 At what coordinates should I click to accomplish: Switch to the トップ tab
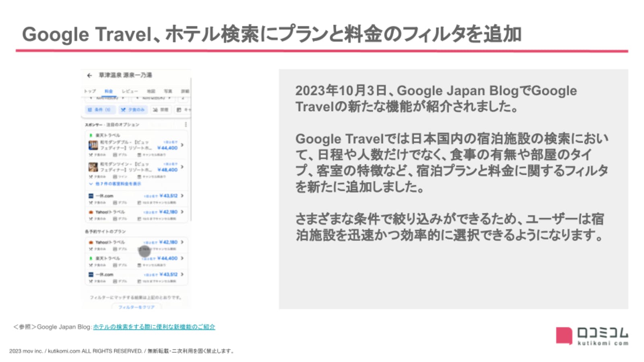click(x=90, y=91)
